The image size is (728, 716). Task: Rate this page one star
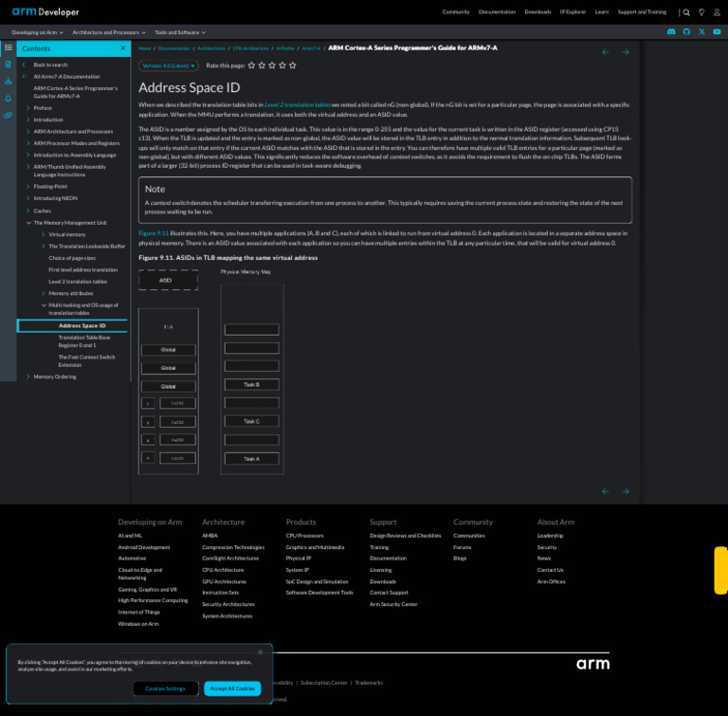(x=251, y=65)
